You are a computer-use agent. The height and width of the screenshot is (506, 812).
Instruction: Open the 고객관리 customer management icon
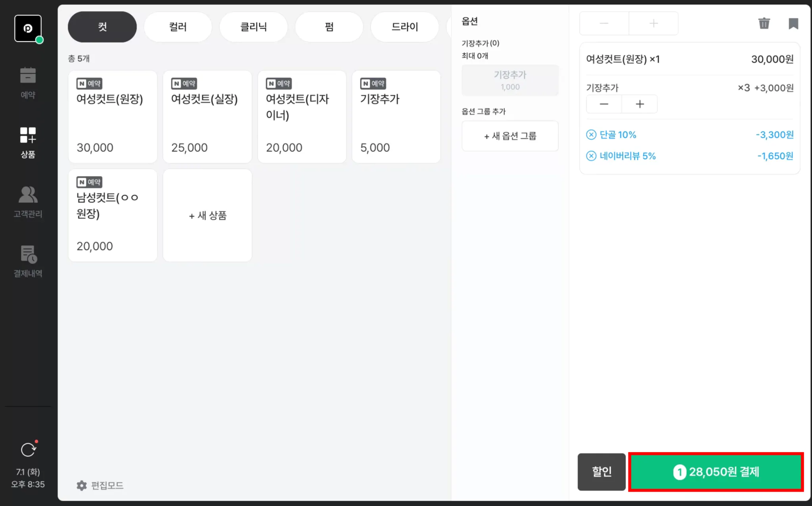coord(28,201)
